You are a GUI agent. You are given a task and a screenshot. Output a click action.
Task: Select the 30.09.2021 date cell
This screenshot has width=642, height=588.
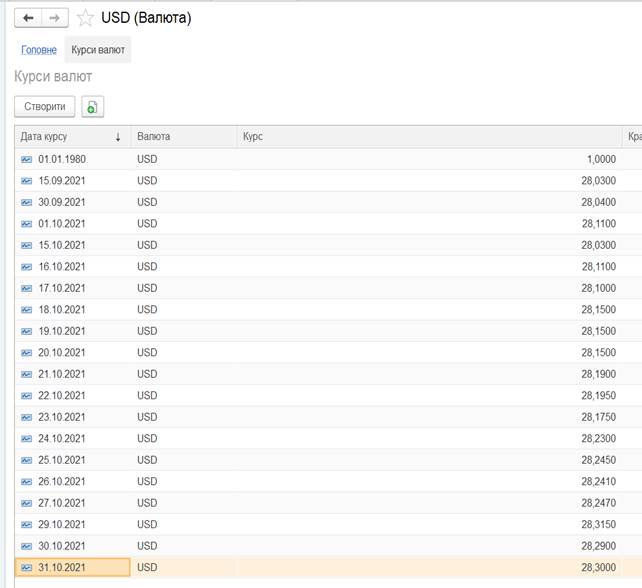click(62, 203)
